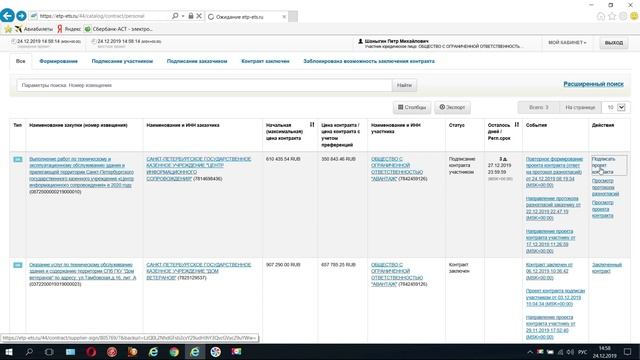Click the second row type badge icon
Screen dimensions: 640x360
(18, 265)
